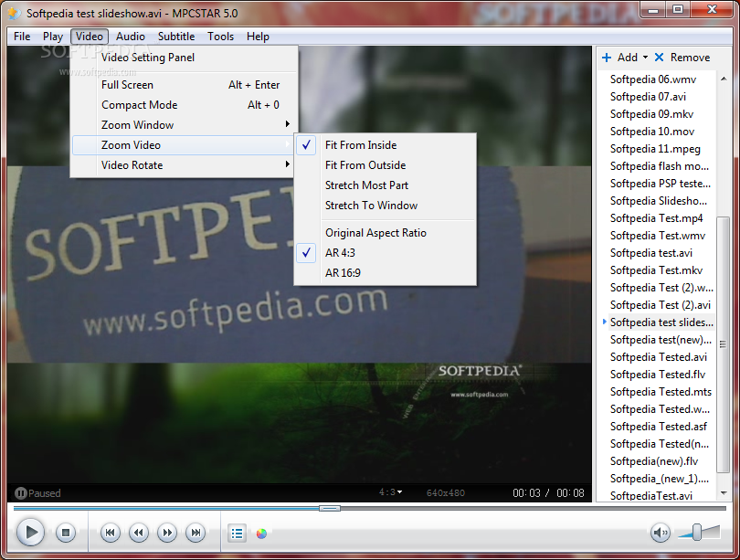This screenshot has height=560, width=740.
Task: Select Fit From Inside zoom option
Action: coord(385,145)
